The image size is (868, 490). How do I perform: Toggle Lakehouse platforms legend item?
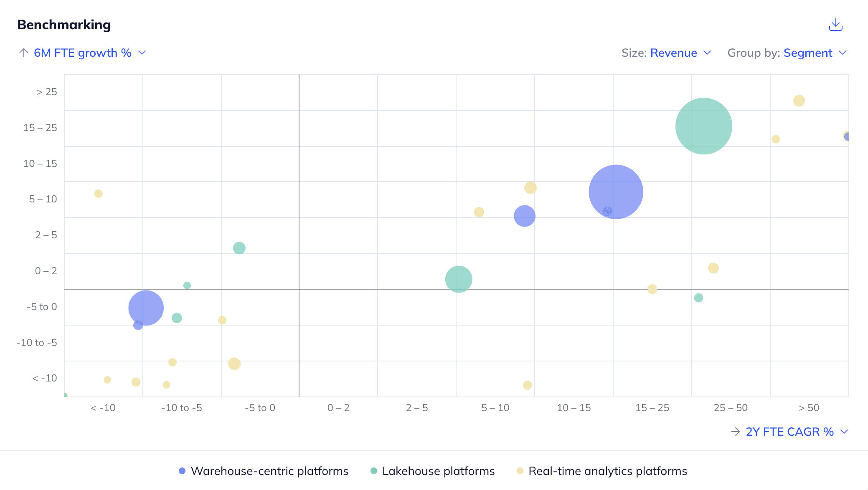click(x=438, y=471)
